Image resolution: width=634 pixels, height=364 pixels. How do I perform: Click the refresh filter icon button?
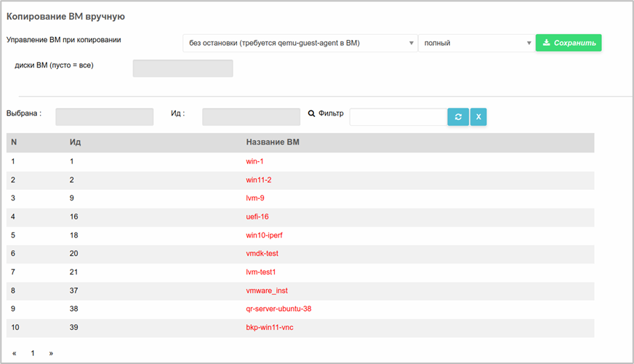click(458, 117)
